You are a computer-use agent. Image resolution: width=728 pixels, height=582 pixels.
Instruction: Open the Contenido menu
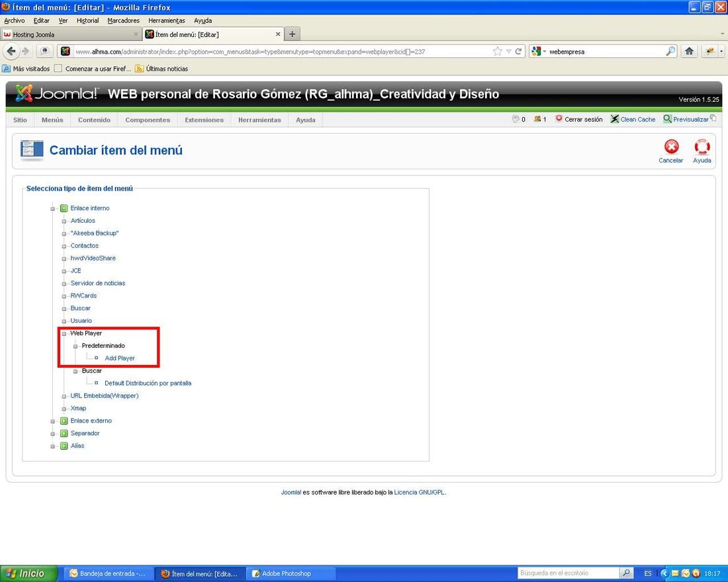[x=94, y=120]
